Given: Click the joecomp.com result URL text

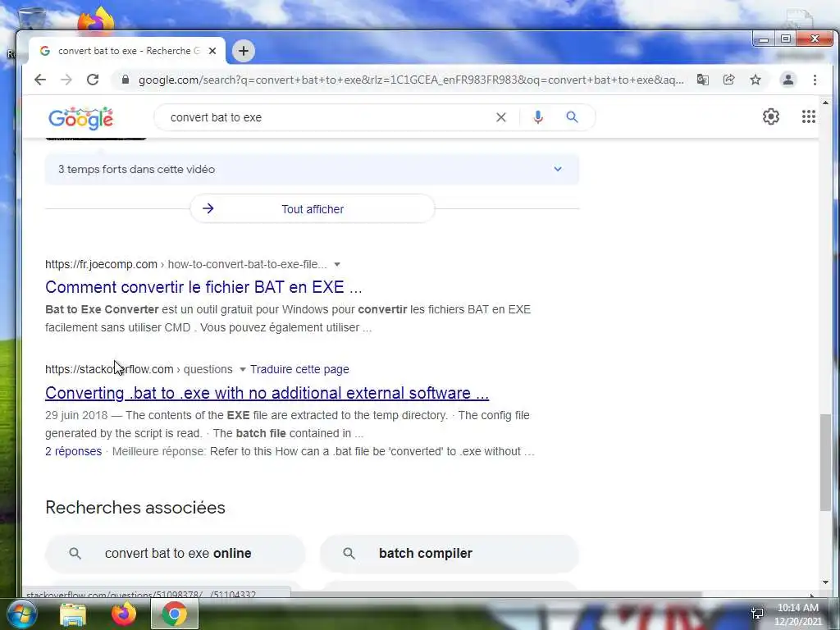Looking at the screenshot, I should pyautogui.click(x=186, y=265).
